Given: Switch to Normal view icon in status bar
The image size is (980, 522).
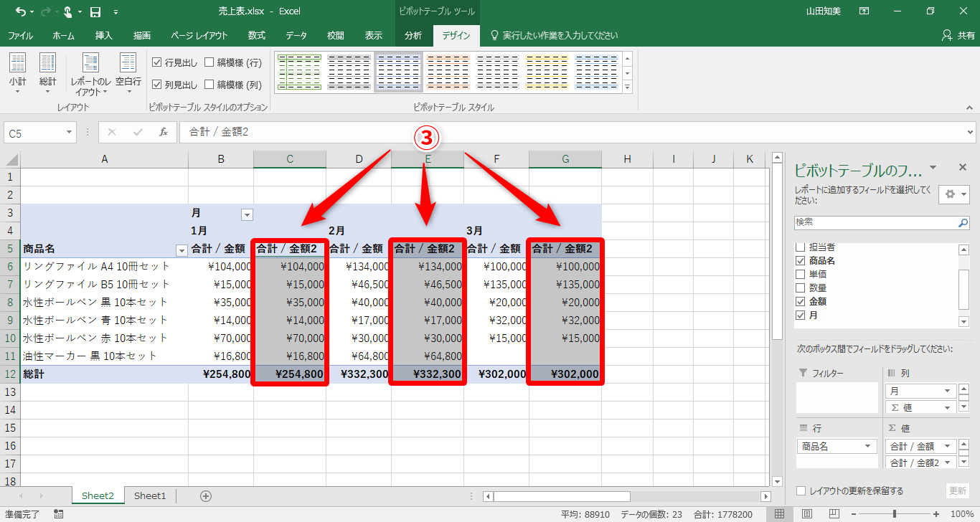Looking at the screenshot, I should [780, 514].
